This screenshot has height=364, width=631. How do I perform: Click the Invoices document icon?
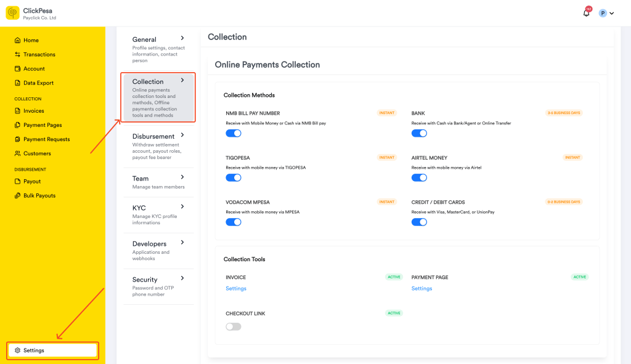point(17,111)
